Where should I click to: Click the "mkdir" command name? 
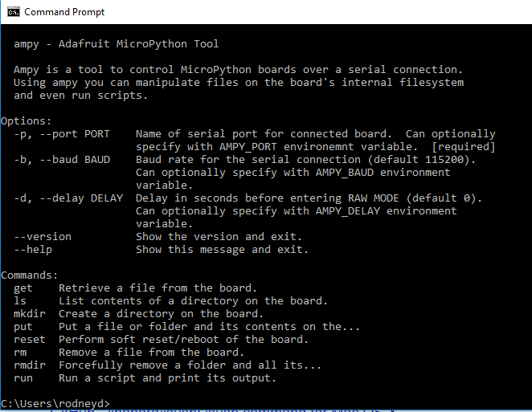[x=29, y=313]
